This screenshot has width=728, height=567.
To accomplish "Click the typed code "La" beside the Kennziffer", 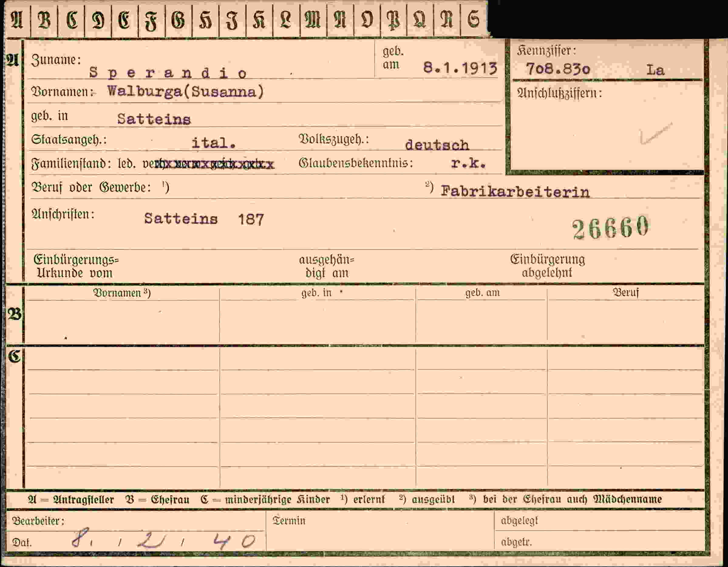I will [655, 70].
